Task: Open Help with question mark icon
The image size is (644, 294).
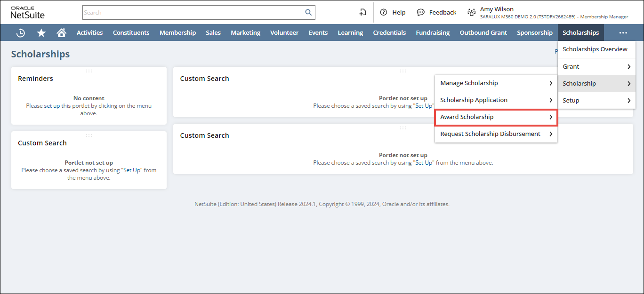Action: tap(384, 13)
